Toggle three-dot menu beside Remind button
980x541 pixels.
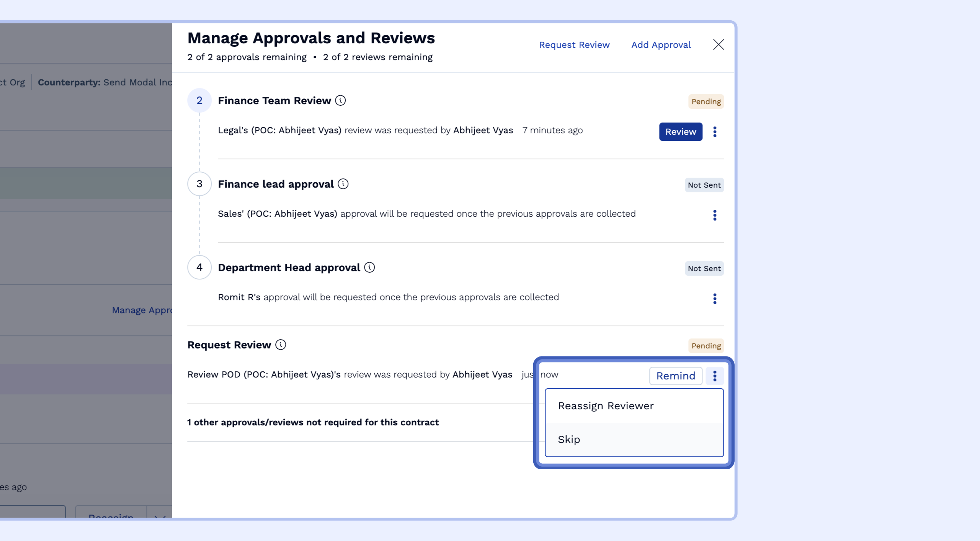pos(714,376)
